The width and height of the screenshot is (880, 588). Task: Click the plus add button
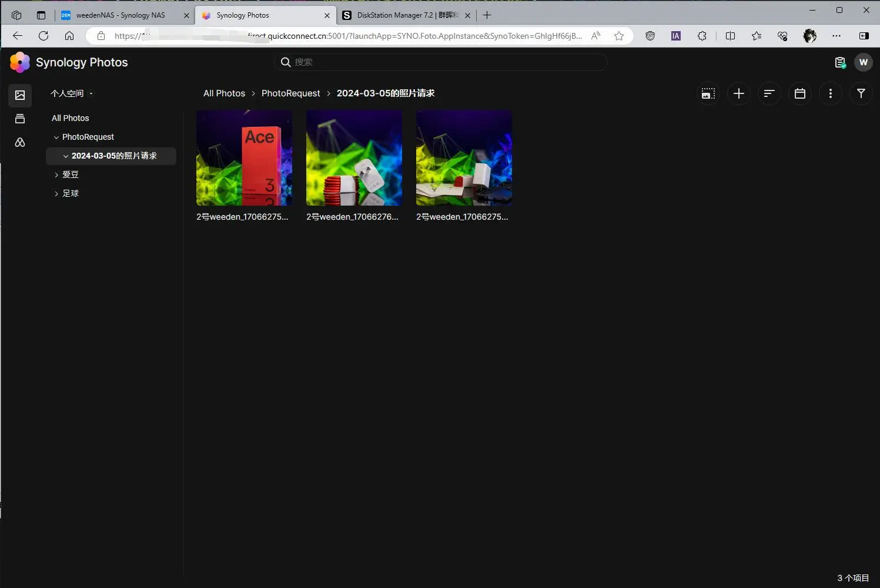click(x=739, y=93)
